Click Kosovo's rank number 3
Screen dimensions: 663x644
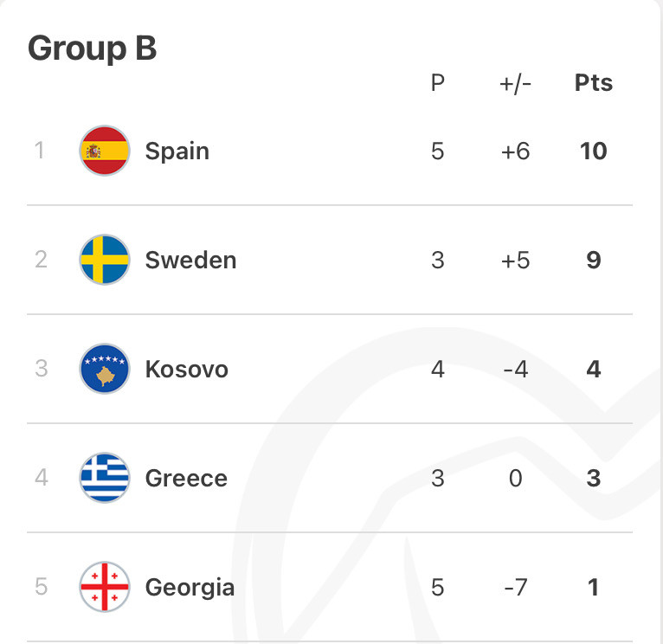click(x=41, y=368)
